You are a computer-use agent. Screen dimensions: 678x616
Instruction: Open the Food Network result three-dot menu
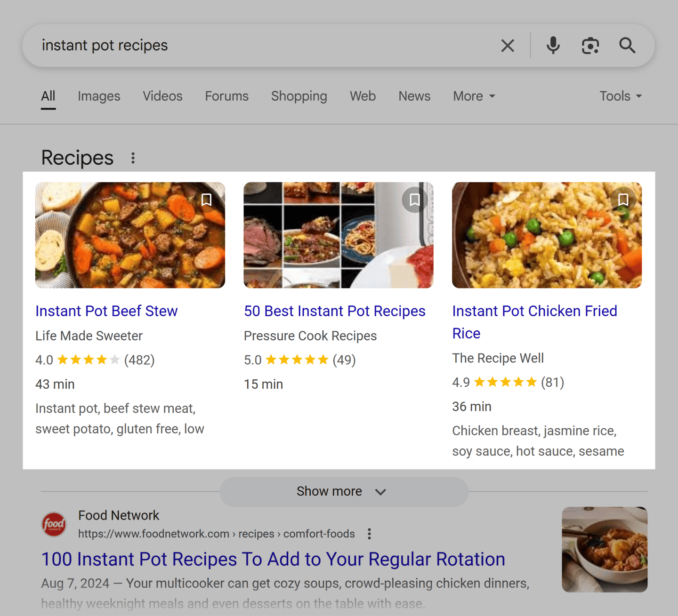pyautogui.click(x=370, y=534)
